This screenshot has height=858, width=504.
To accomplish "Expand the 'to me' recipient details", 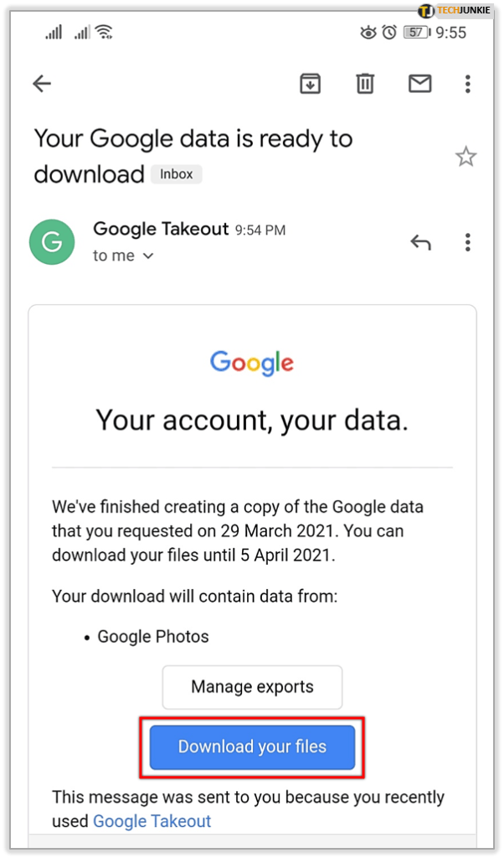I will click(x=124, y=256).
